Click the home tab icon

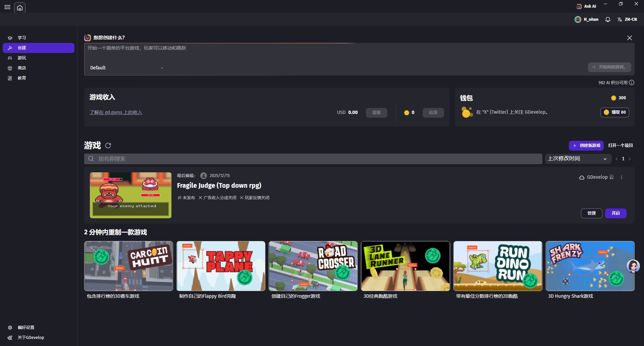(x=20, y=8)
